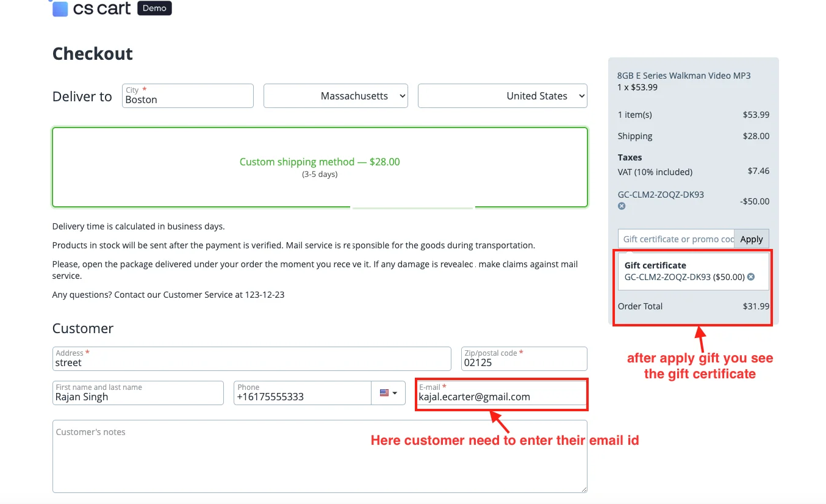Open the country dropdown showing United States

502,96
